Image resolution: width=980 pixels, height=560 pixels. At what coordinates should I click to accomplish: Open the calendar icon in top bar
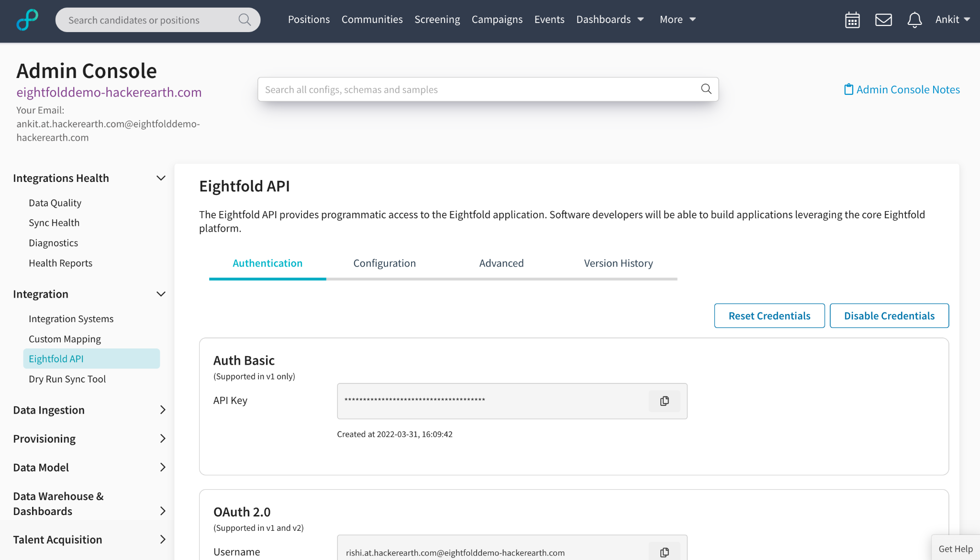(852, 20)
